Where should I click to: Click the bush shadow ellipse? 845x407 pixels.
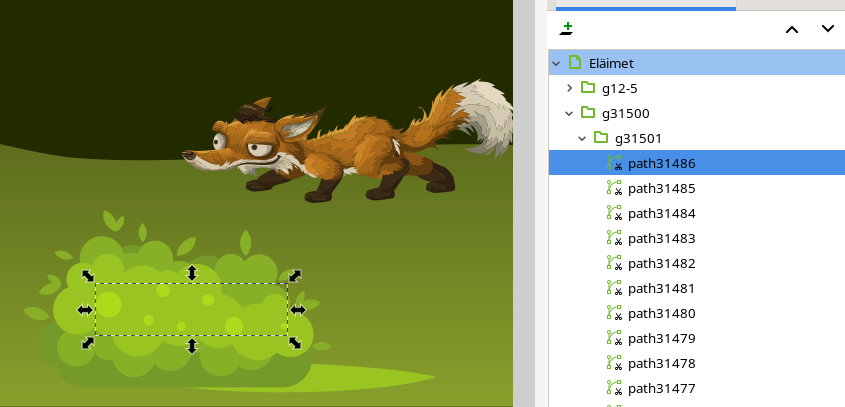click(372, 377)
